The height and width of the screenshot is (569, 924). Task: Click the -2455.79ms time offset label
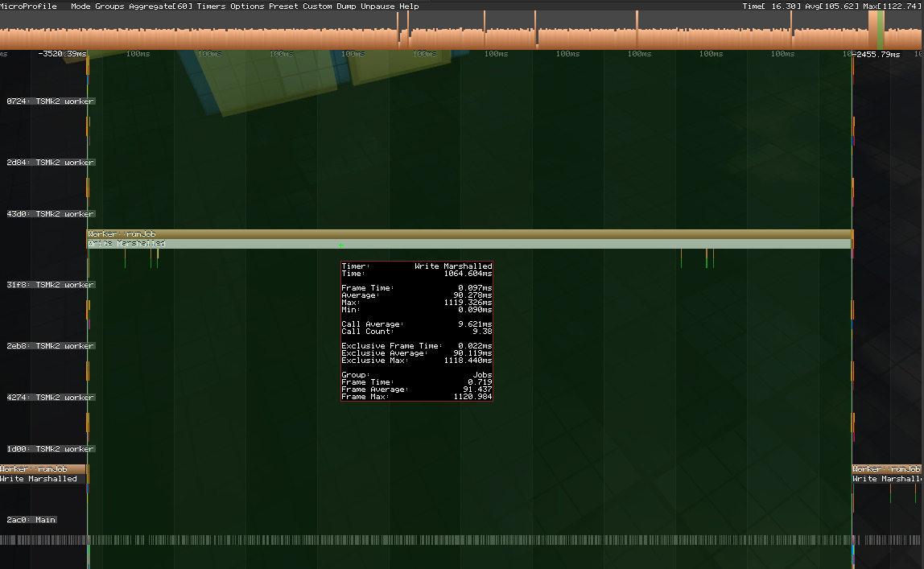click(x=877, y=54)
